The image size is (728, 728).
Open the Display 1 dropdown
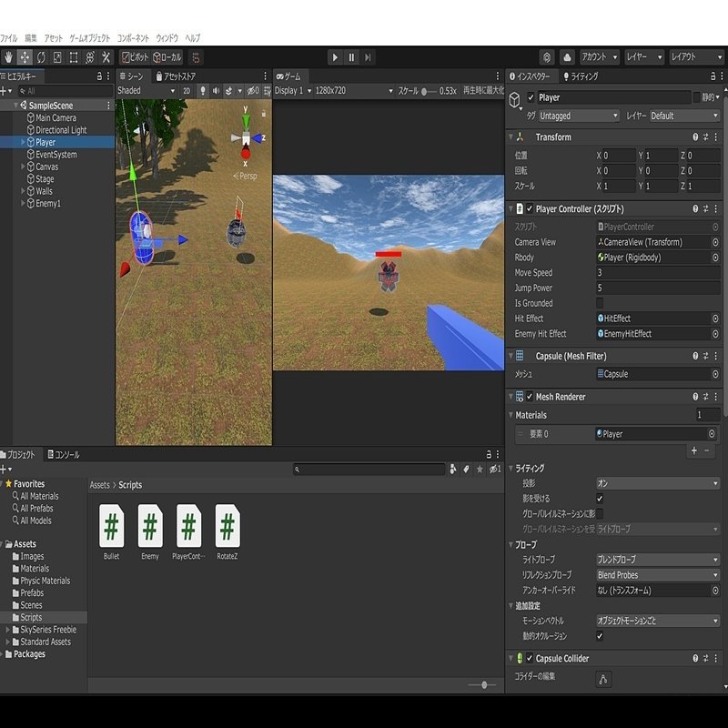pos(292,90)
